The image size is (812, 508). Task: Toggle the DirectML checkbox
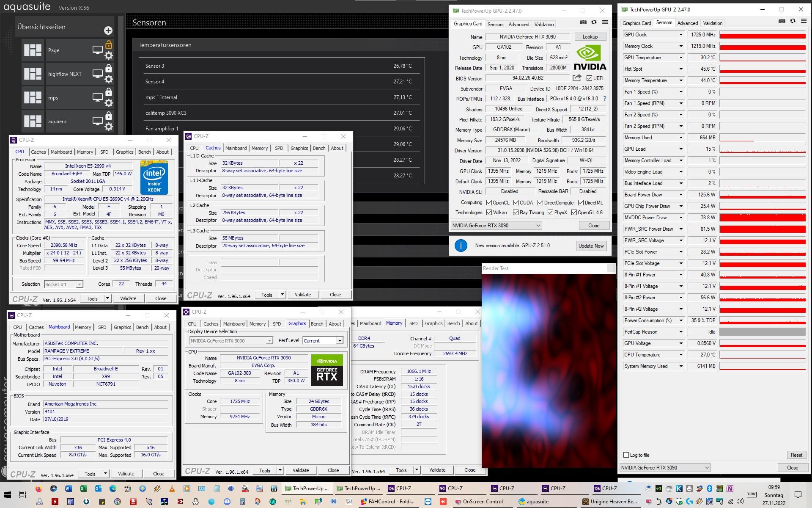point(581,203)
